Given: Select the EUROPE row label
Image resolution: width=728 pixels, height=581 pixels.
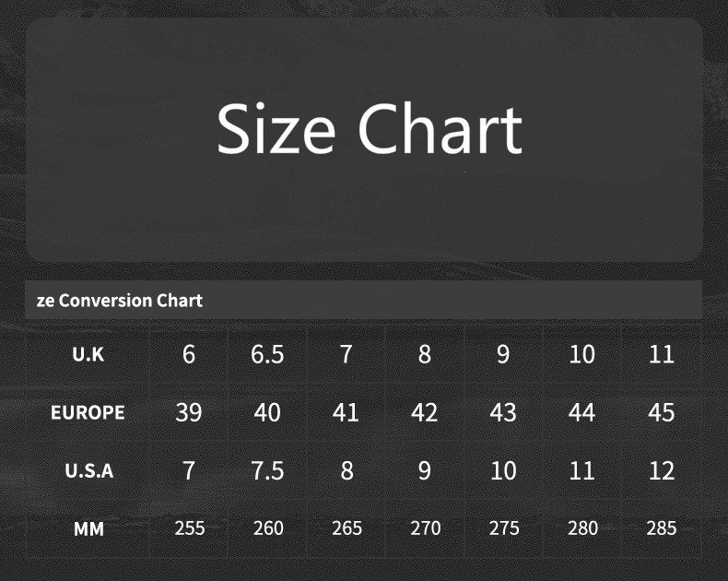Looking at the screenshot, I should pyautogui.click(x=88, y=412).
